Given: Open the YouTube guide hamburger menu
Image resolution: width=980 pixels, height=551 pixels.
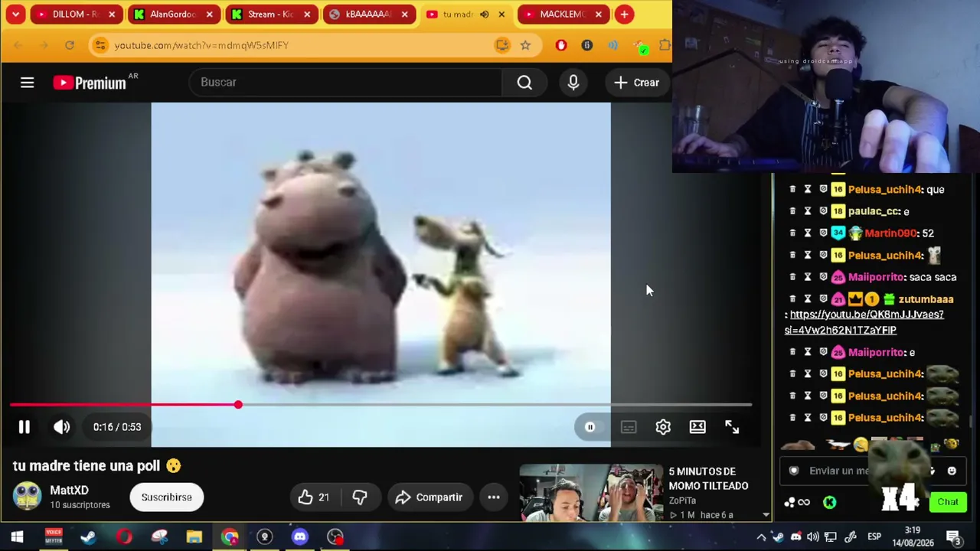Looking at the screenshot, I should [x=27, y=83].
